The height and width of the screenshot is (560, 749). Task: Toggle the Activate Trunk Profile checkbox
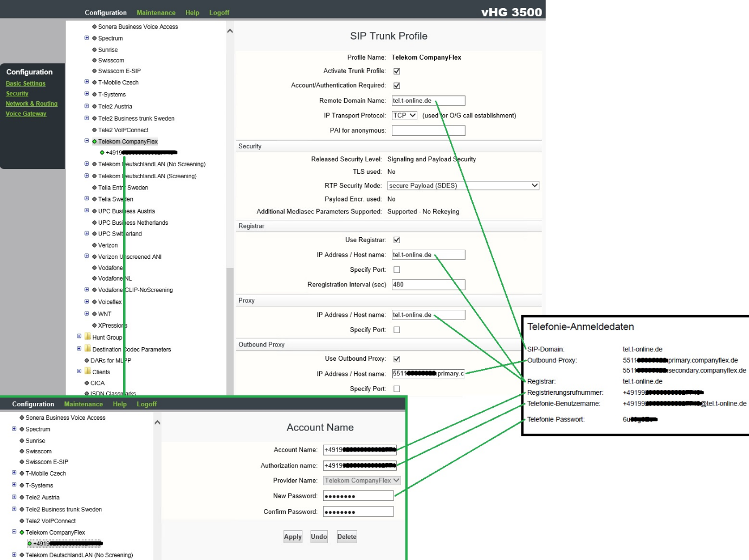click(397, 71)
